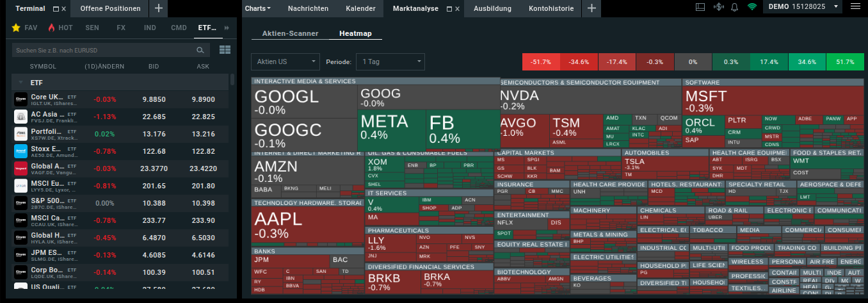
Task: Select the AMZN heatmap tile
Action: [307, 170]
